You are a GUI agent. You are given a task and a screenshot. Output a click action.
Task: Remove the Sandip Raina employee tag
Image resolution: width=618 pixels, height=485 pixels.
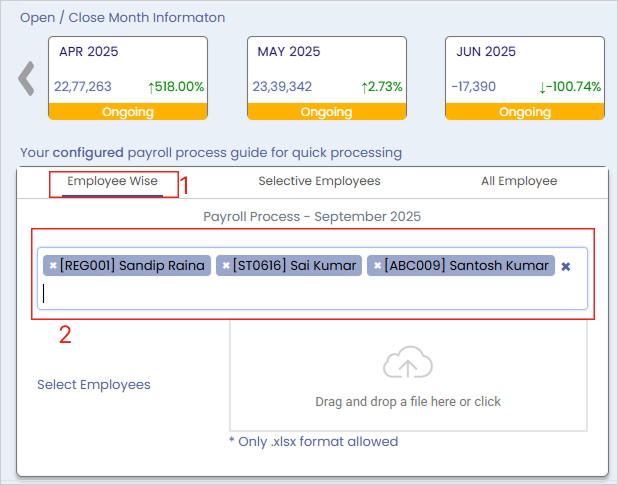pyautogui.click(x=53, y=266)
